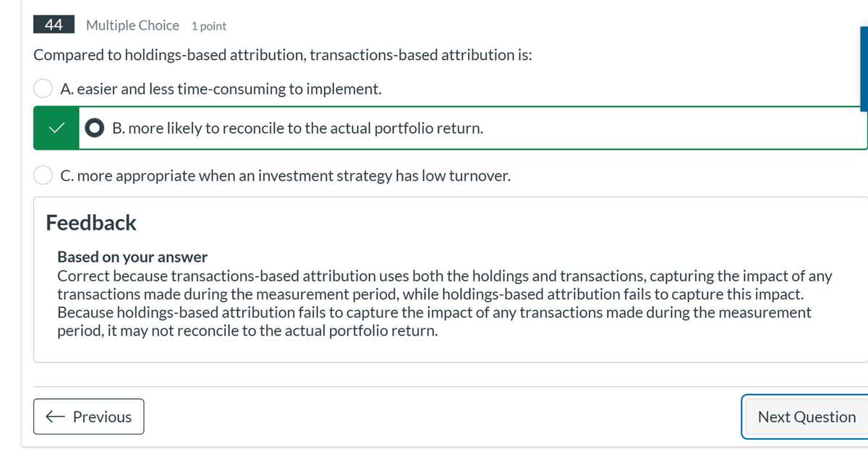This screenshot has width=868, height=454.
Task: Click the question number 44 badge
Action: click(x=53, y=25)
